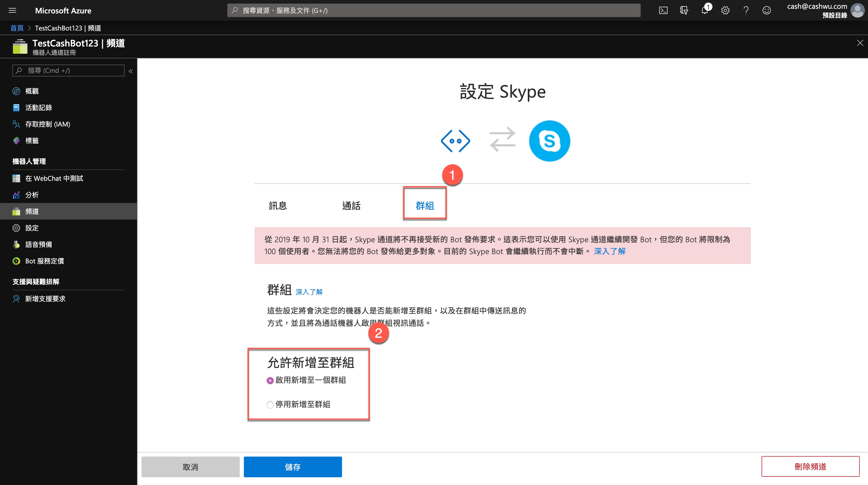This screenshot has height=485, width=868.
Task: Select 停用新增至群組 radio button
Action: (270, 404)
